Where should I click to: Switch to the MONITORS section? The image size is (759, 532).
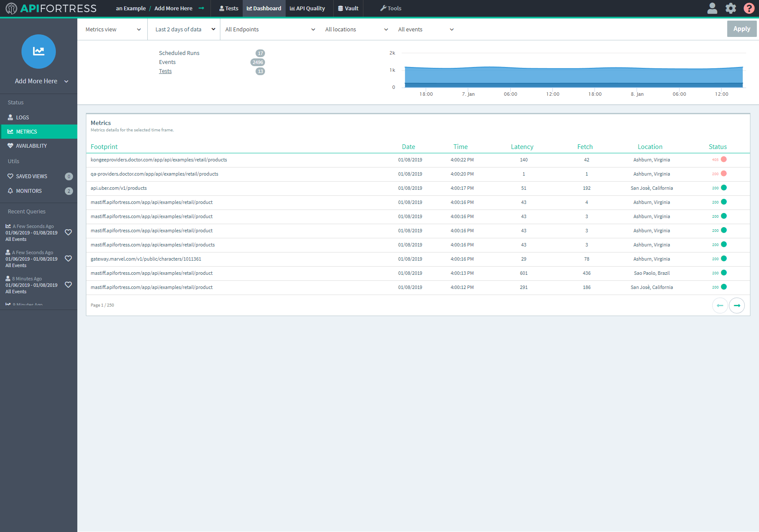(28, 191)
